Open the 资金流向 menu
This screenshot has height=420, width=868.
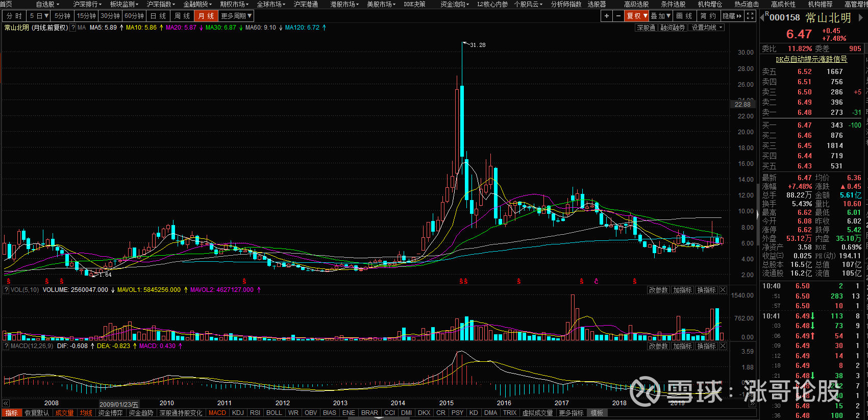pyautogui.click(x=454, y=4)
